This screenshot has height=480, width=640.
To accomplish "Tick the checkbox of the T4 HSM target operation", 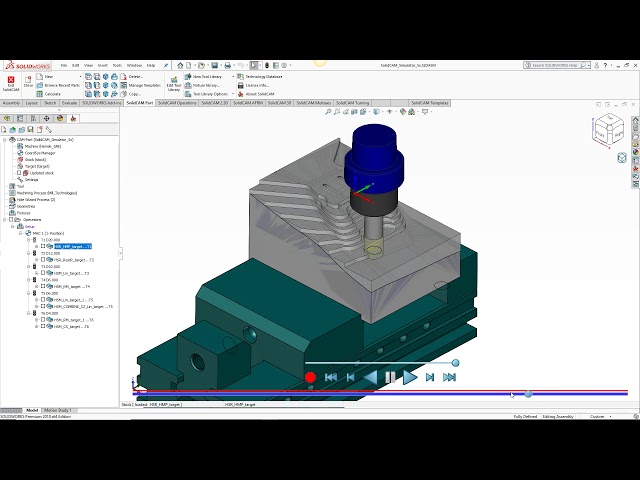I will point(43,286).
